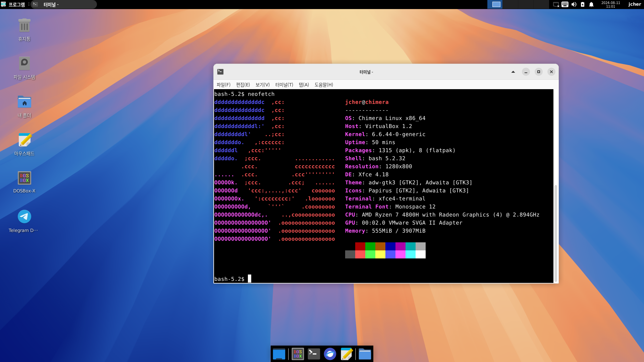Image resolution: width=644 pixels, height=362 pixels.
Task: Open the 탭(A) menu
Action: coord(304,85)
